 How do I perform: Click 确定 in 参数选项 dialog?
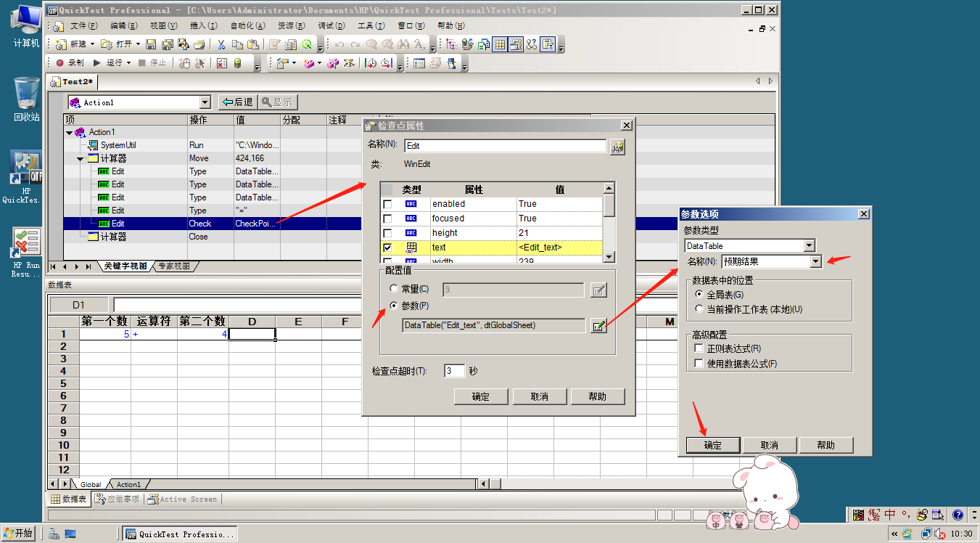click(x=713, y=445)
